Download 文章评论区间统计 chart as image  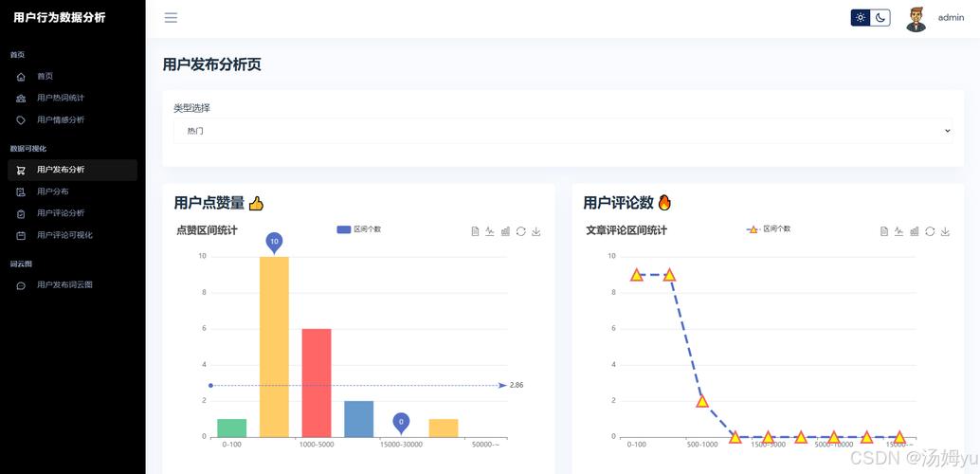click(x=945, y=231)
